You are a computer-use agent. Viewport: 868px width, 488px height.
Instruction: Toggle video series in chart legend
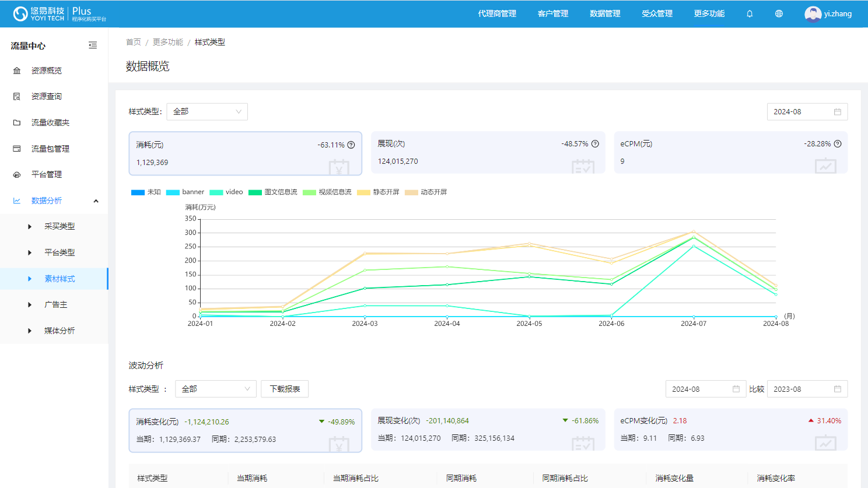pos(226,192)
